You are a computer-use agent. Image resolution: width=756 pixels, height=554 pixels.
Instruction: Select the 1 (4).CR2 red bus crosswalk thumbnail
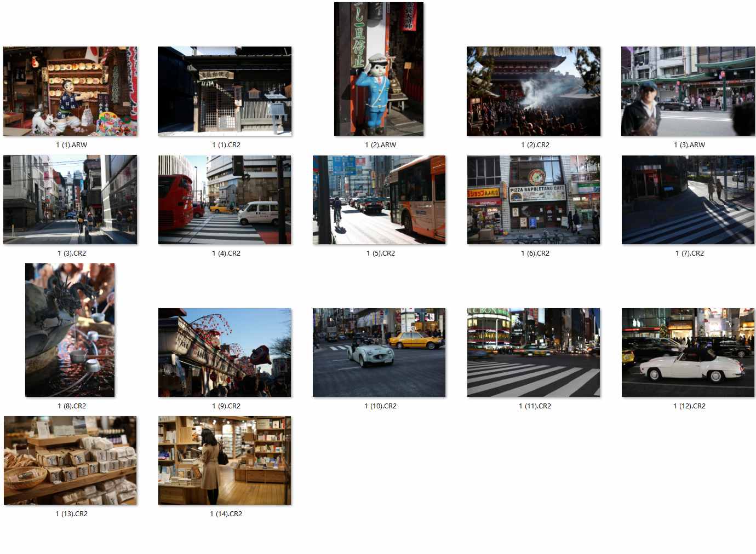(x=225, y=200)
